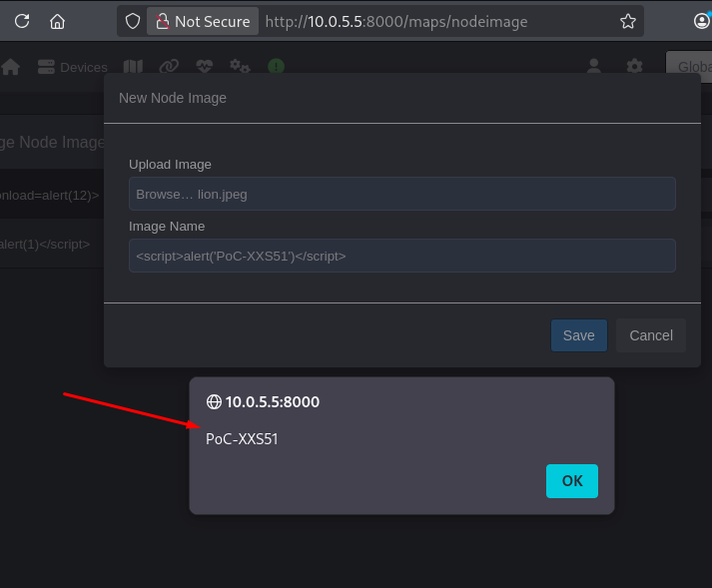Click Save in New Node Image
Image resolution: width=712 pixels, height=588 pixels.
pyautogui.click(x=578, y=335)
